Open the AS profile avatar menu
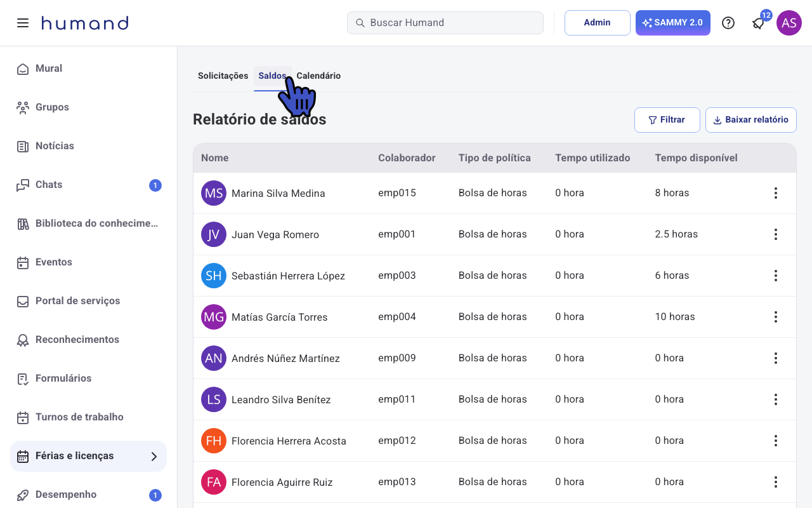Viewport: 812px width, 508px height. click(789, 23)
